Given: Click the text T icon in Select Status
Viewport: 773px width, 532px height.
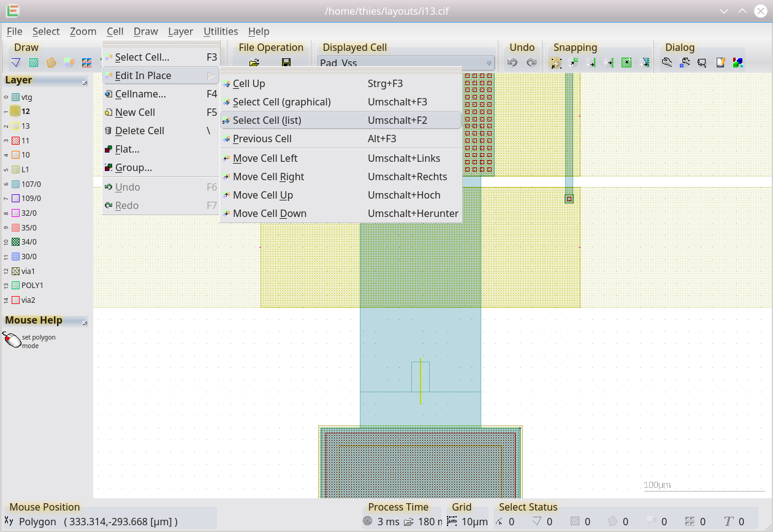Looking at the screenshot, I should click(x=728, y=522).
